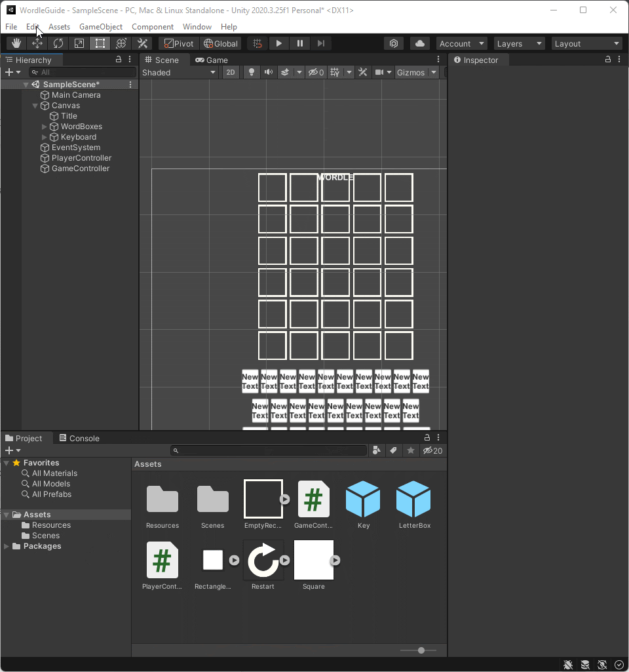
Task: Toggle hidden packages visibility showing 20
Action: 432,450
